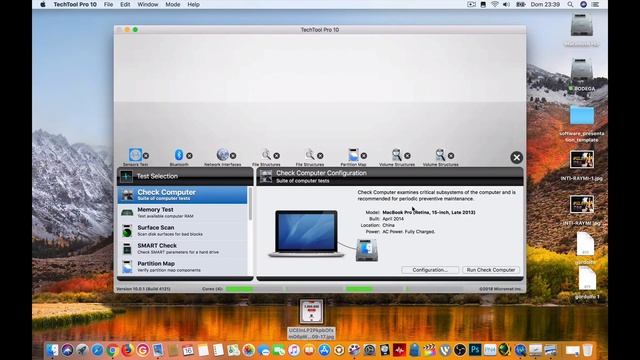This screenshot has width=640, height=360.
Task: Open the Mode menu
Action: pos(173,4)
